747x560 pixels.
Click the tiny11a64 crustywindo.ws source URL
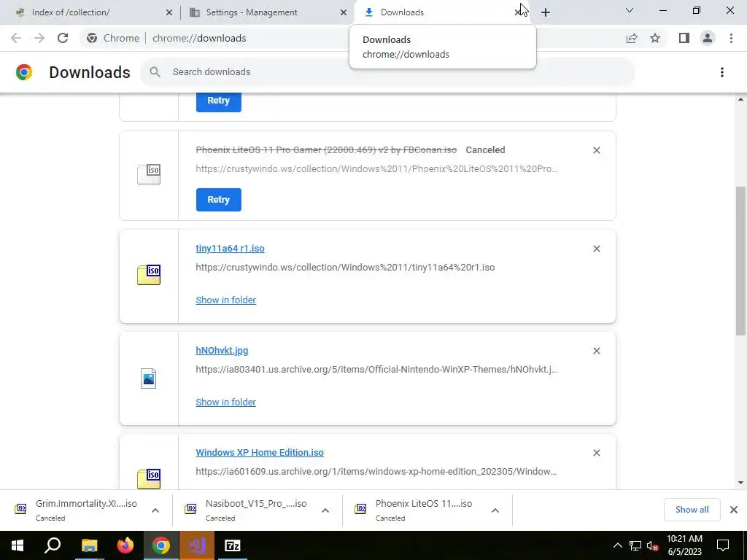(345, 268)
